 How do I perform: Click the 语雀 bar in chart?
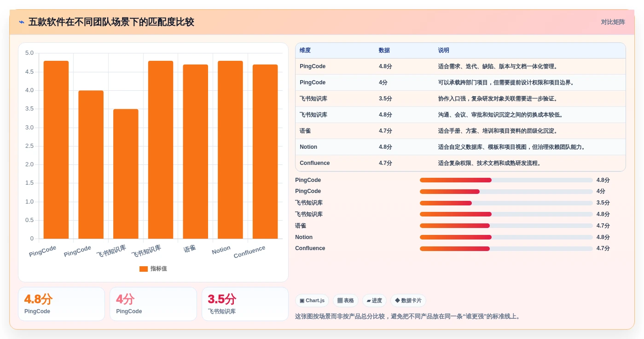tap(196, 152)
